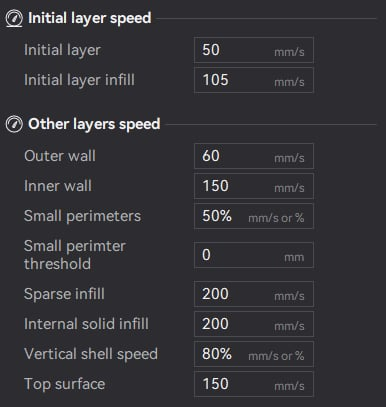Edit the Initial layer speed field
Viewport: 386px width, 407px height.
[254, 50]
